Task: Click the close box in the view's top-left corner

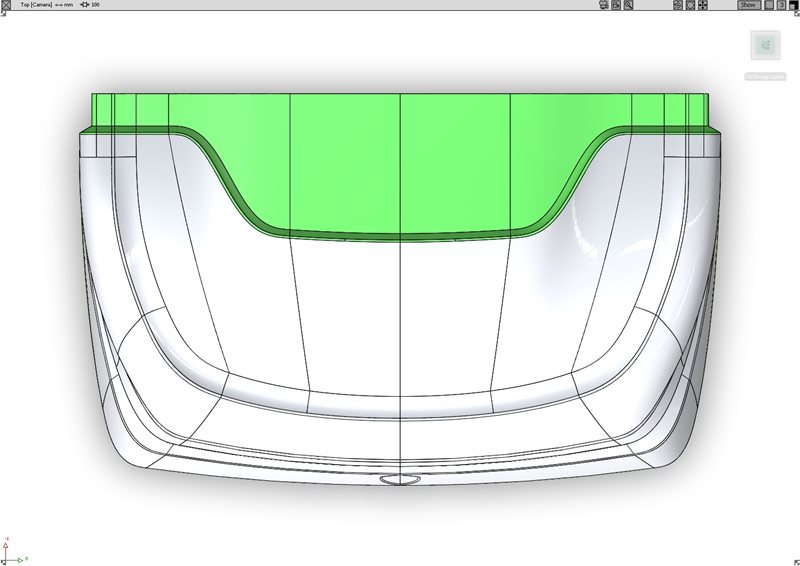Action: pos(5,5)
